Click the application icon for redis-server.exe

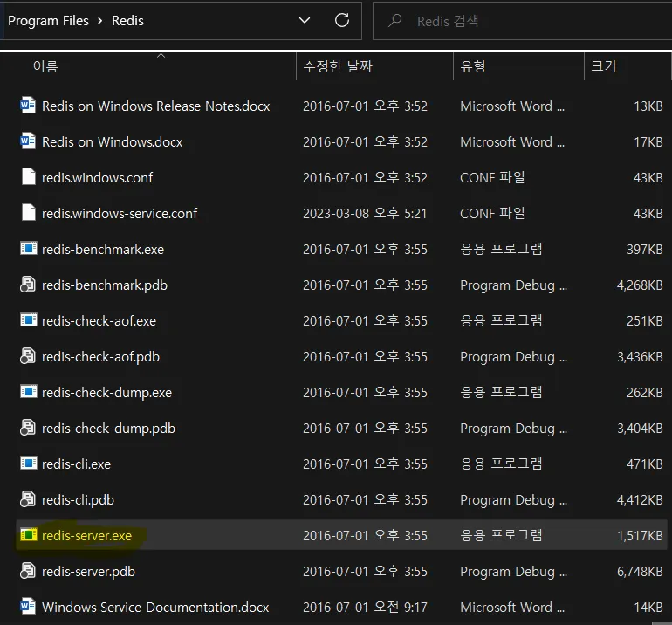(x=28, y=534)
